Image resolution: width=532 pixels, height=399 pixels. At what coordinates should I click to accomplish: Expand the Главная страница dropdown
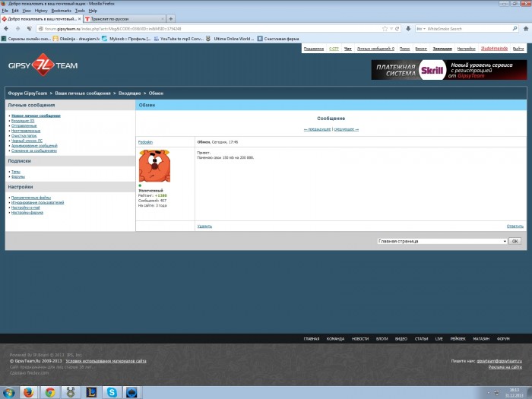(442, 241)
